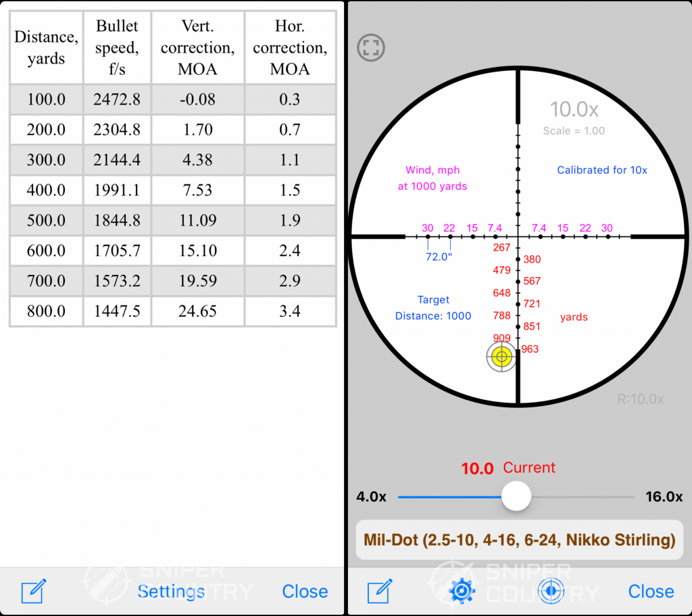
Task: Click horizontal correction value 3.4
Action: [290, 311]
